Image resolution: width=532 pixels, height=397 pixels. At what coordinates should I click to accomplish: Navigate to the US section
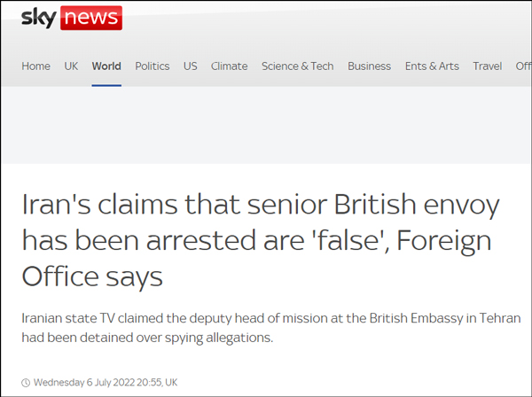point(191,66)
